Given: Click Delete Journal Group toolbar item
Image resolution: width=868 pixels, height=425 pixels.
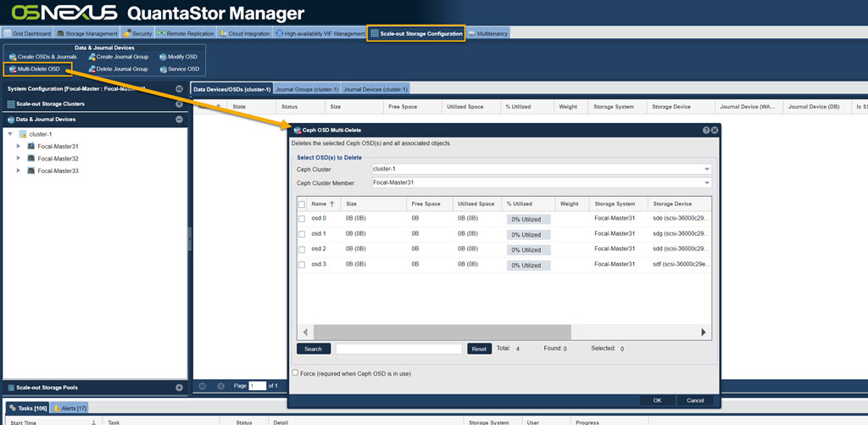Looking at the screenshot, I should [117, 70].
